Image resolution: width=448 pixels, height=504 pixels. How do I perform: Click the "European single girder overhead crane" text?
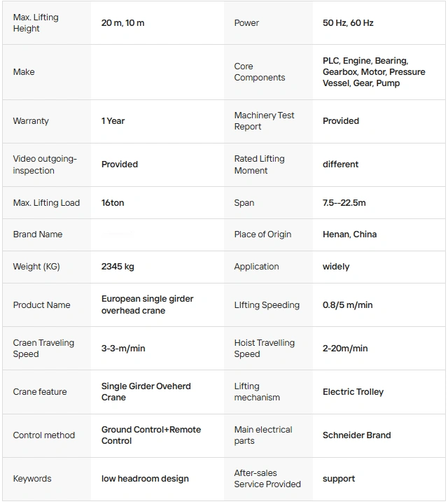[x=147, y=304]
